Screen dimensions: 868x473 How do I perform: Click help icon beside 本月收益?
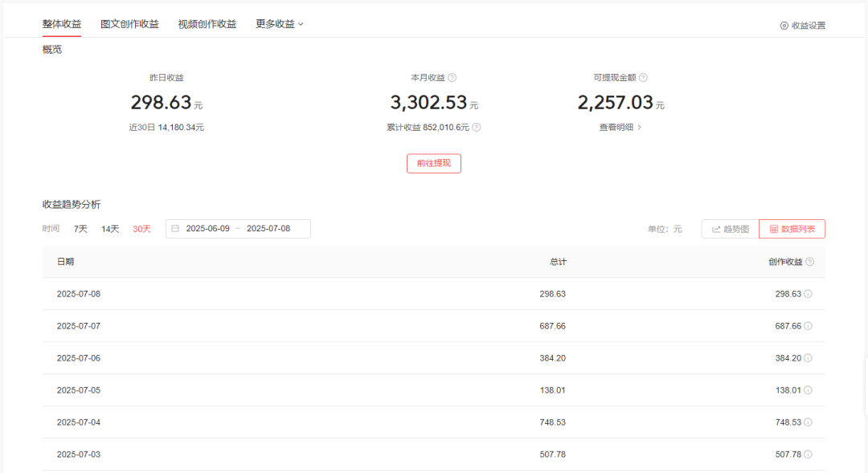(452, 77)
